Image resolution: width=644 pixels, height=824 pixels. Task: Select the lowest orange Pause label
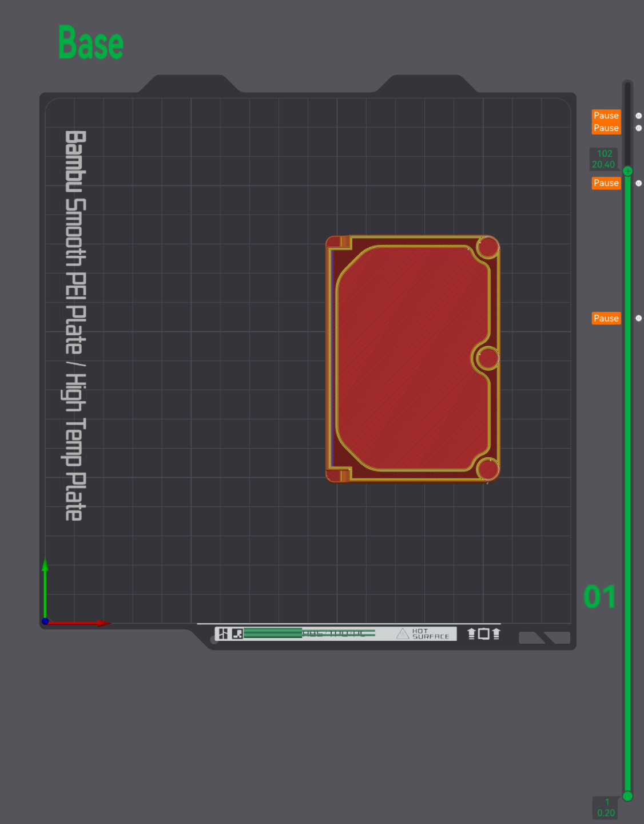(x=606, y=318)
